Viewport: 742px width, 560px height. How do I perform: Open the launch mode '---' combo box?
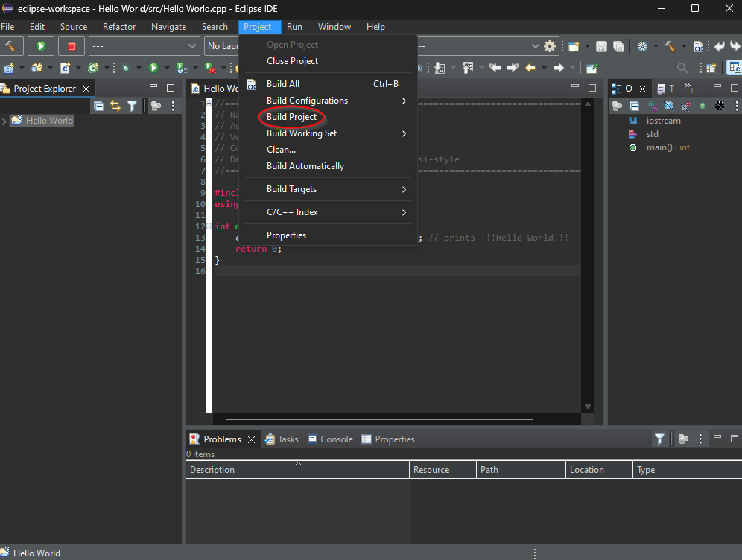(x=144, y=46)
